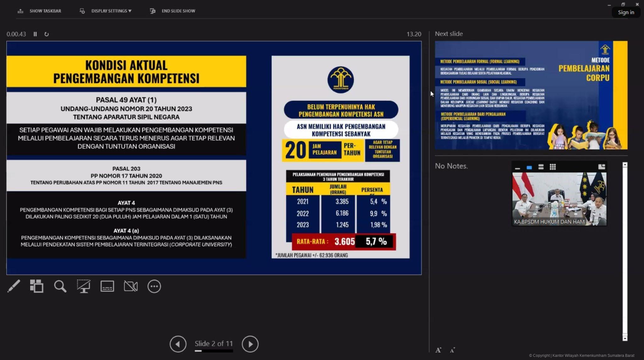
Task: Open the see all slides grid
Action: tap(36, 286)
